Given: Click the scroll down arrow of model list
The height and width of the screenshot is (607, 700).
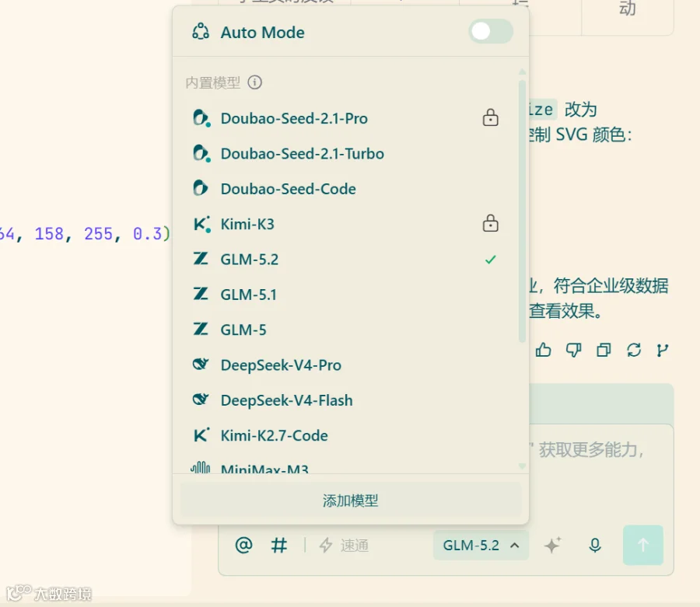Looking at the screenshot, I should [522, 466].
